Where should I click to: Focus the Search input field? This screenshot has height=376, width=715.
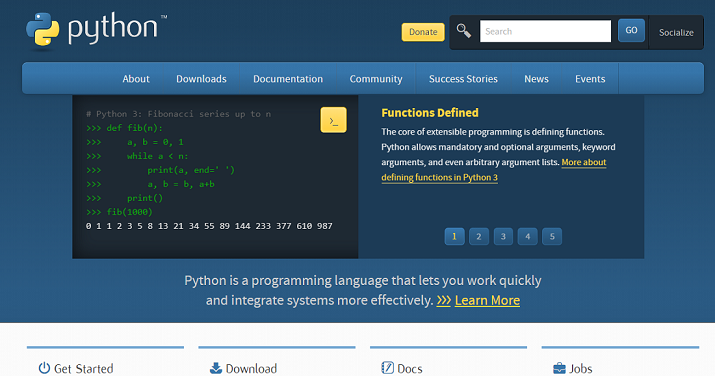(x=545, y=31)
